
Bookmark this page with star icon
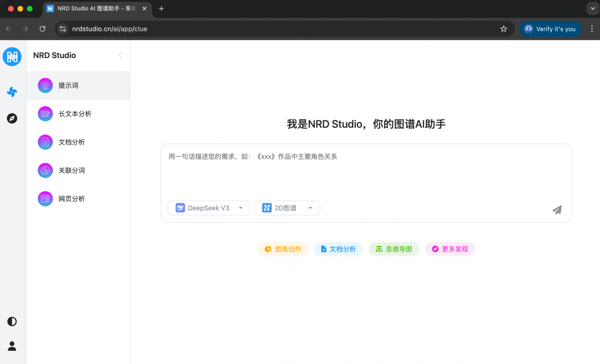(504, 29)
